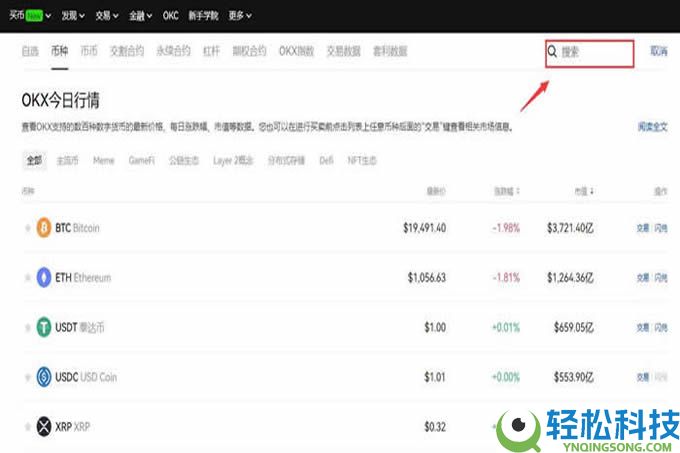
Task: Click 交易 link in ETH row
Action: click(x=643, y=277)
